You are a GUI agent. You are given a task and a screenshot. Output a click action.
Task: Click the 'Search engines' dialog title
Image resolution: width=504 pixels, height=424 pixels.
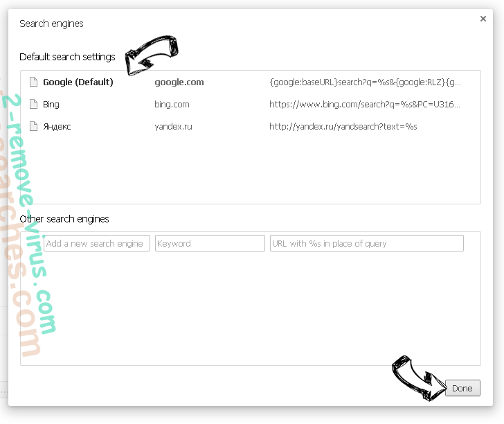coord(51,24)
